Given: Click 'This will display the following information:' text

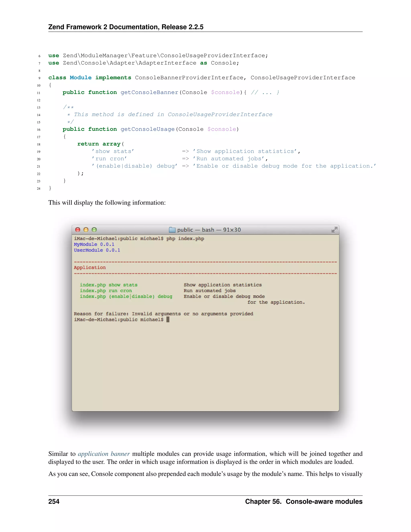Looking at the screenshot, I should pyautogui.click(x=107, y=203).
